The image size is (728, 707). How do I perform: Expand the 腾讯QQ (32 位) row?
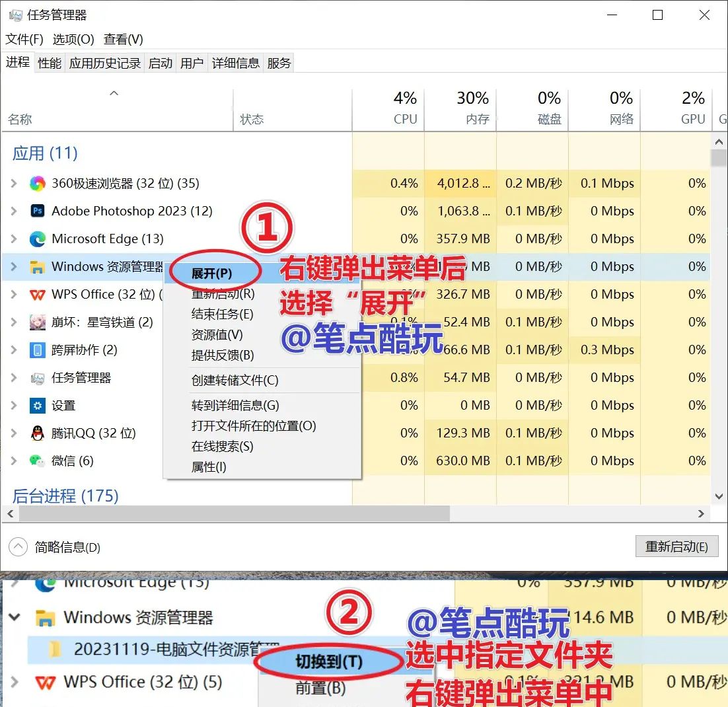tap(14, 433)
